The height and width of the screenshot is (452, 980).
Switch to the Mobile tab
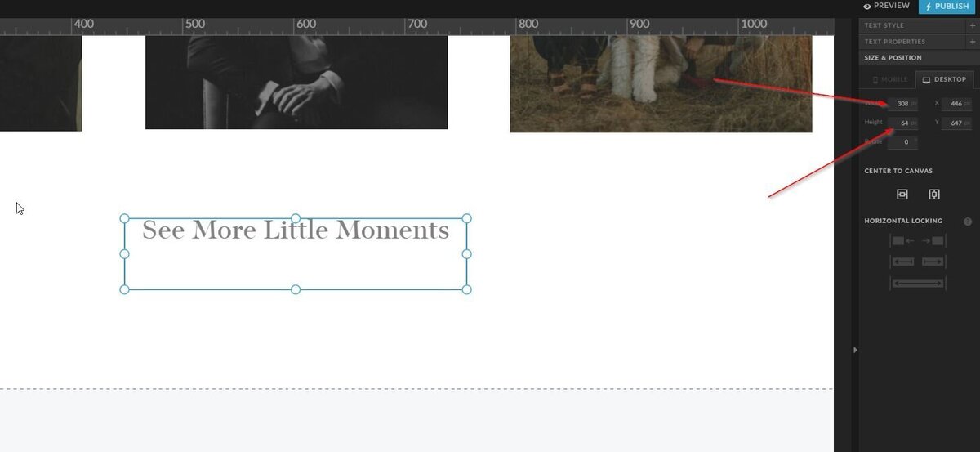(x=890, y=79)
